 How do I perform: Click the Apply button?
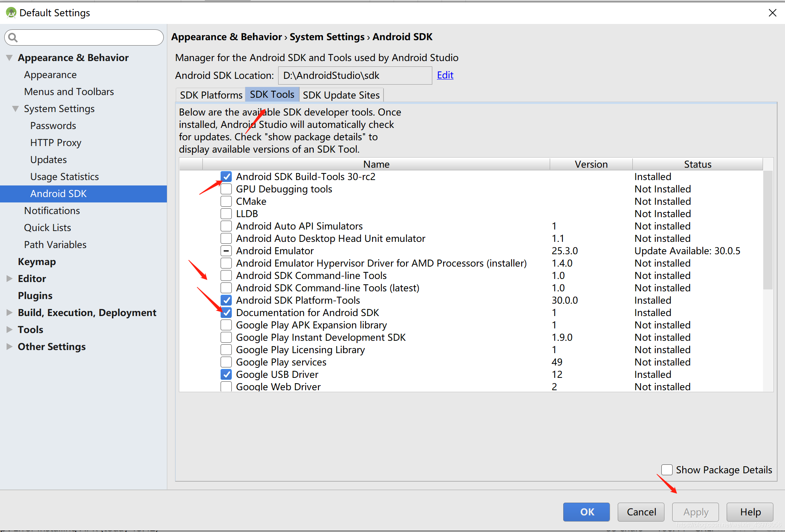695,512
